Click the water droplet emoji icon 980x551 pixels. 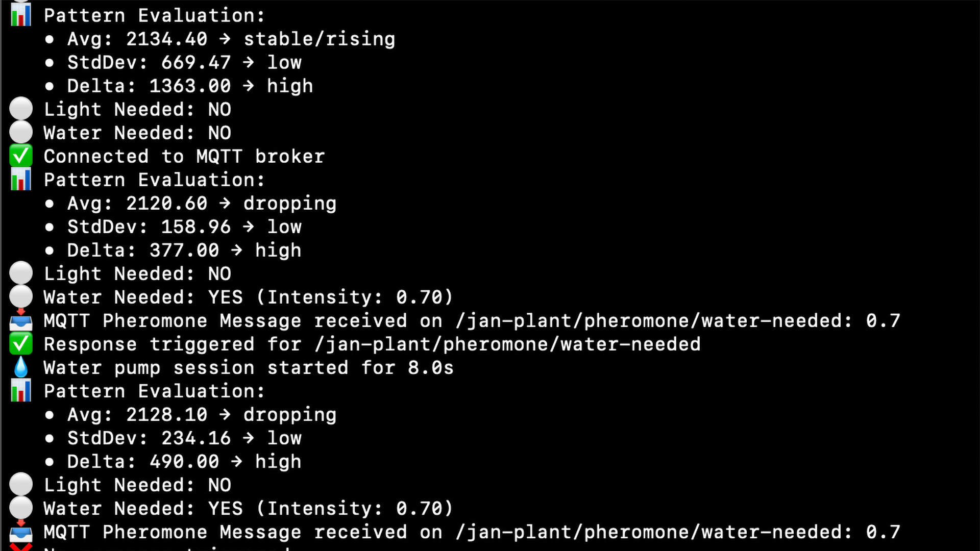pos(21,367)
